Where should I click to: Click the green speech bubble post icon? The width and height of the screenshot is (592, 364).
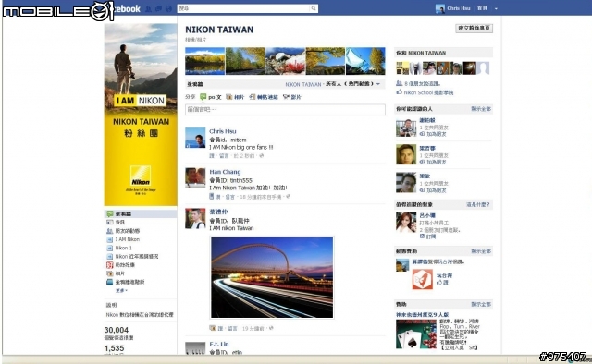click(203, 97)
